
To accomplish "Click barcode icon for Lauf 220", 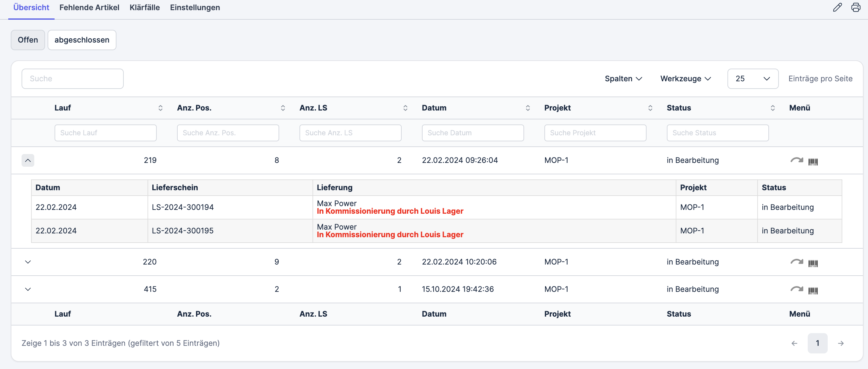I will pyautogui.click(x=813, y=263).
